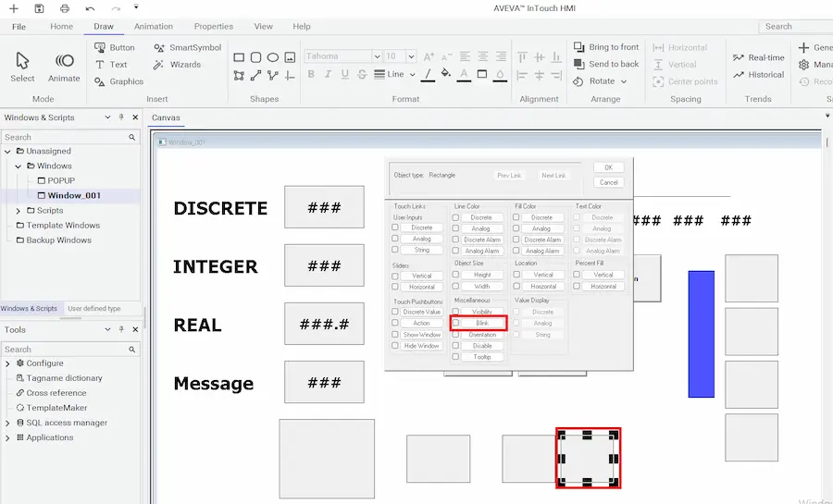Click the line color pen icon
The width and height of the screenshot is (833, 504).
(x=429, y=75)
